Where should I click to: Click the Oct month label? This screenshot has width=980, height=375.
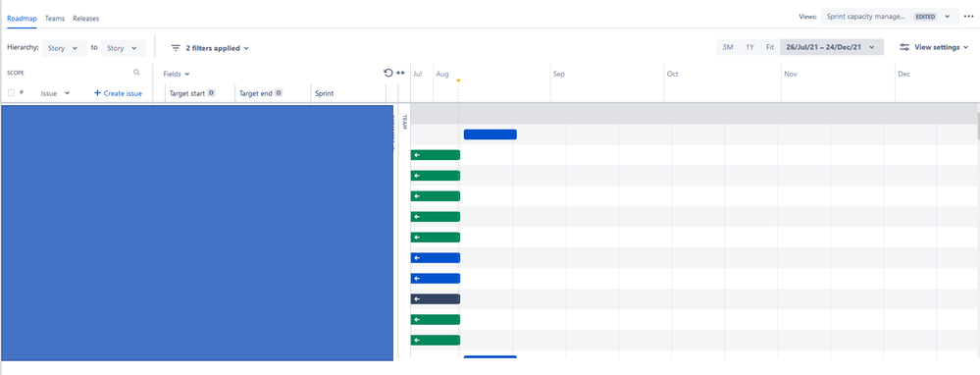click(673, 74)
